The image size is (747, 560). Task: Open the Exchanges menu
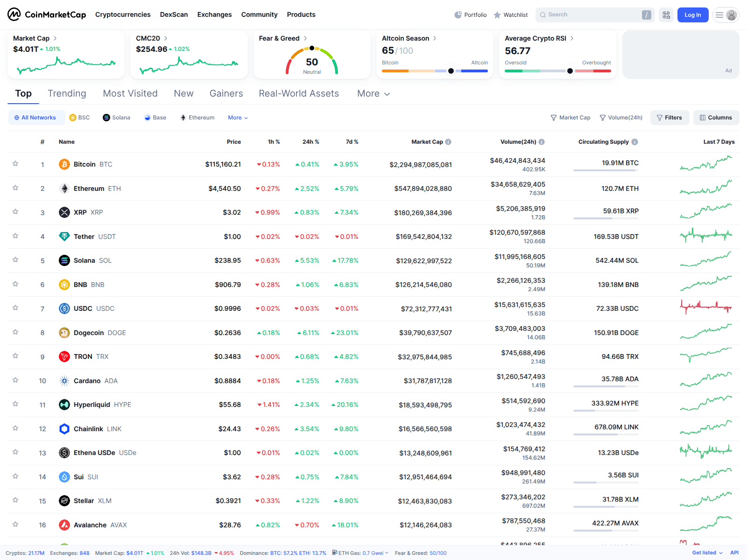coord(214,14)
